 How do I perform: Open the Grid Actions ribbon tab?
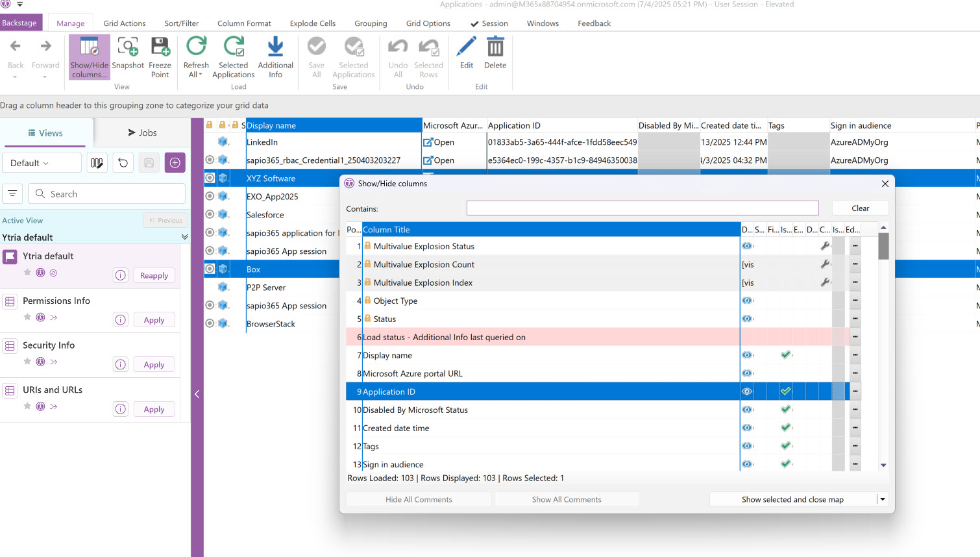[125, 23]
